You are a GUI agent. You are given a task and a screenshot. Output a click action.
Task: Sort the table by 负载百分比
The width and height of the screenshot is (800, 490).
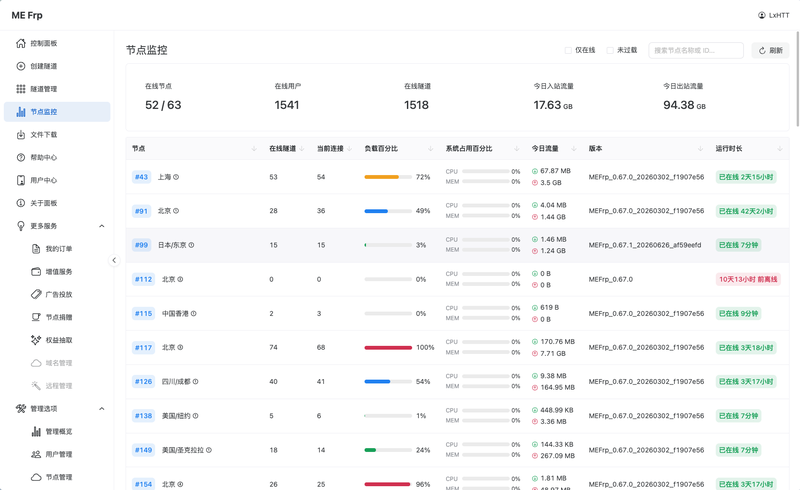point(431,149)
